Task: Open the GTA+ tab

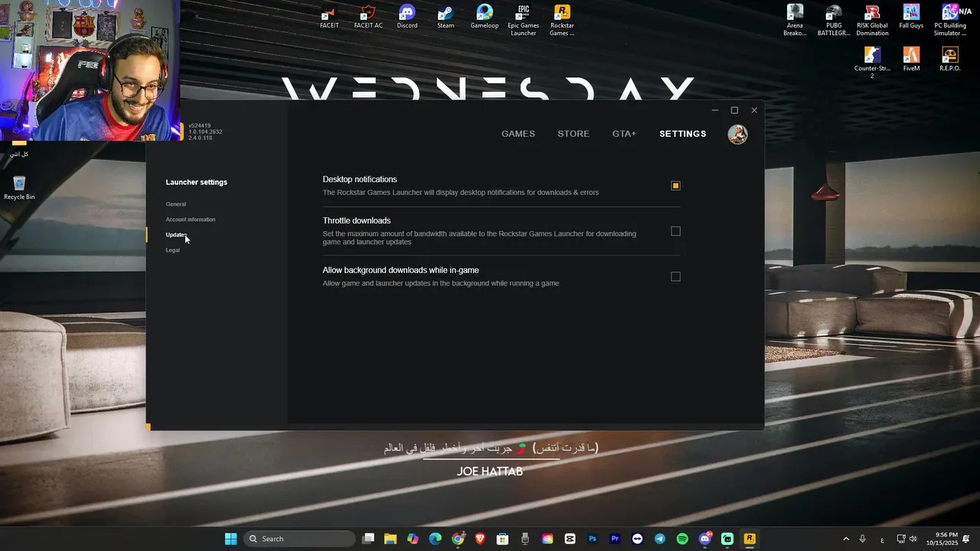Action: pyautogui.click(x=624, y=134)
